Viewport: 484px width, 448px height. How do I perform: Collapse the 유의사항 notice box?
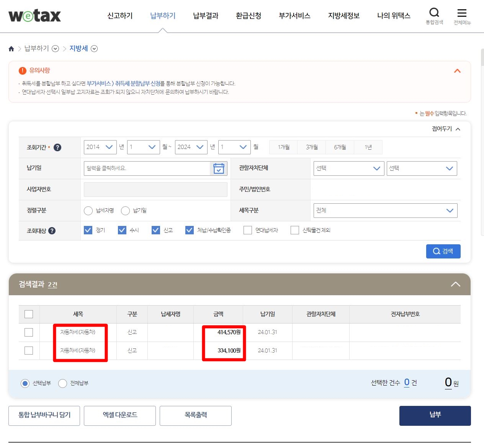tap(457, 71)
